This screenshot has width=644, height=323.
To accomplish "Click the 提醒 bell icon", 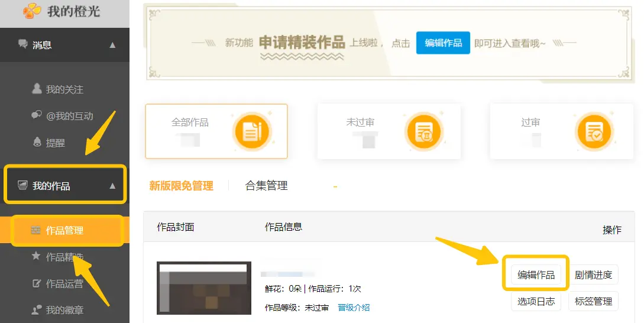I will click(x=37, y=142).
